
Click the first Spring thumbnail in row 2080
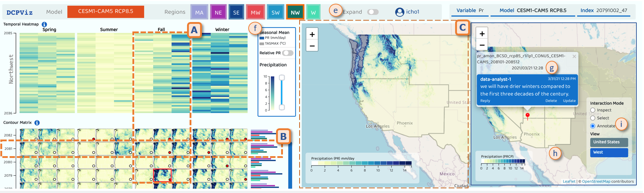pos(29,162)
